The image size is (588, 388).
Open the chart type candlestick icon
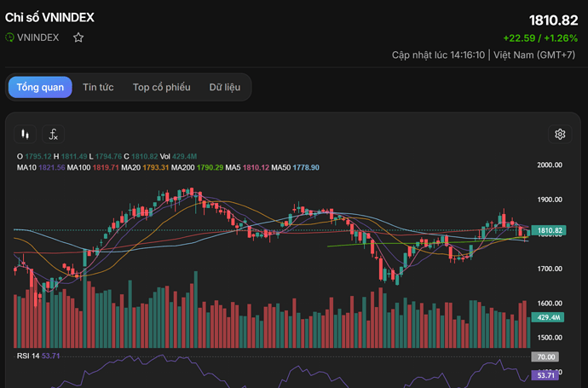pyautogui.click(x=25, y=134)
